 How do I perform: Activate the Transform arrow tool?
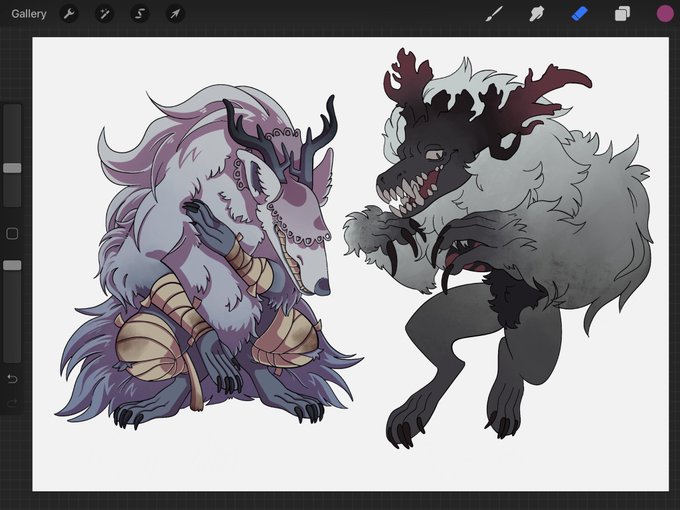tap(175, 14)
